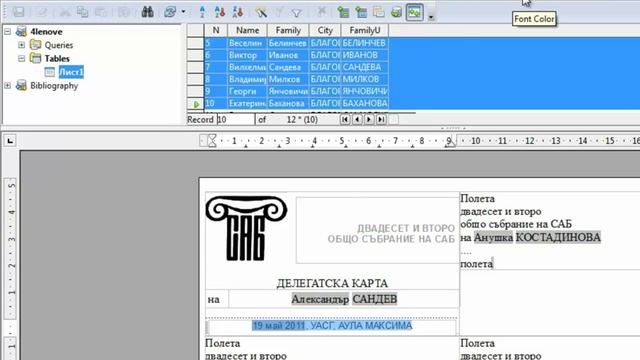Click Remove Filter/Sort icon
640x360 pixels.
(x=321, y=12)
